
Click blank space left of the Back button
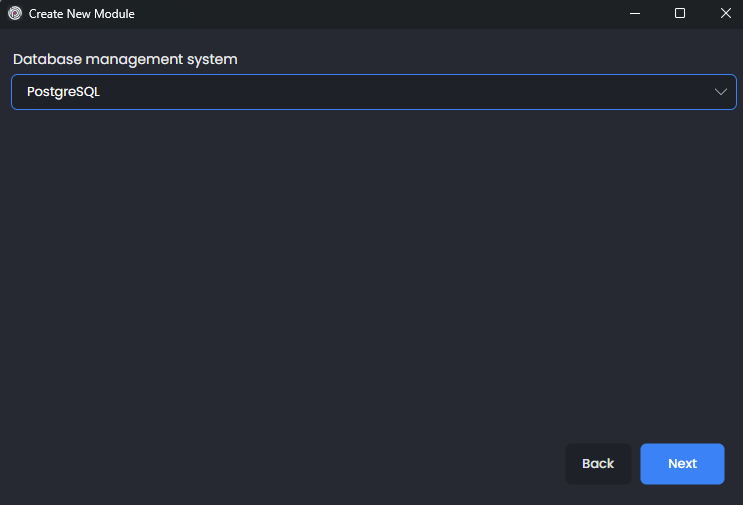(300, 464)
